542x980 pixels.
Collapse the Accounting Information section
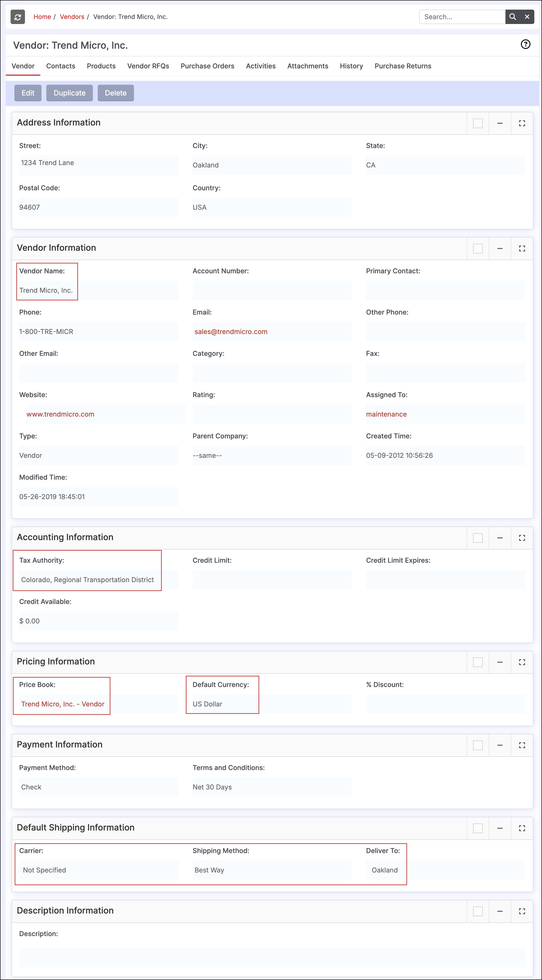click(x=500, y=538)
